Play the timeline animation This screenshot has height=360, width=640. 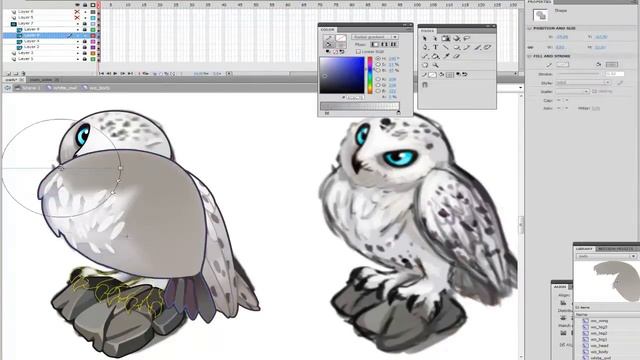pos(116,73)
